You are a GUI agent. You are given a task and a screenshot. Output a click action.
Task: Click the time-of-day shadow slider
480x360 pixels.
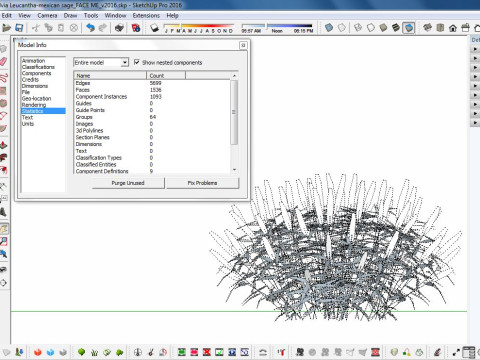[x=277, y=26]
